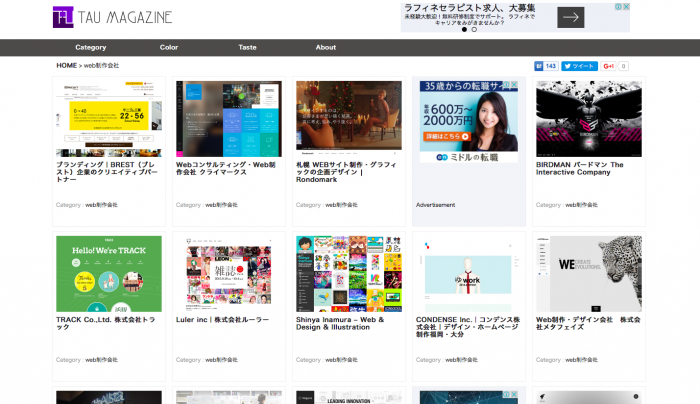This screenshot has width=700, height=404.
Task: Open ad info icon on top banner
Action: click(619, 7)
